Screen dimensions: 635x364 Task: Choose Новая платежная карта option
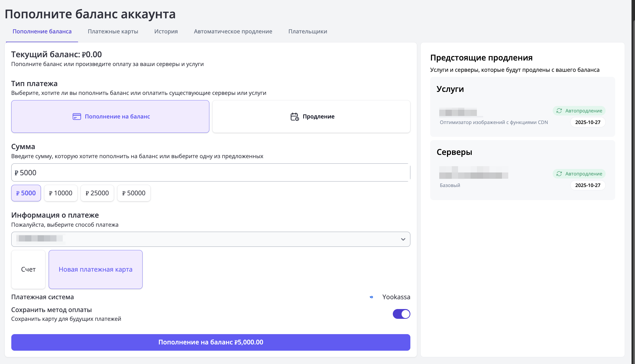point(95,269)
